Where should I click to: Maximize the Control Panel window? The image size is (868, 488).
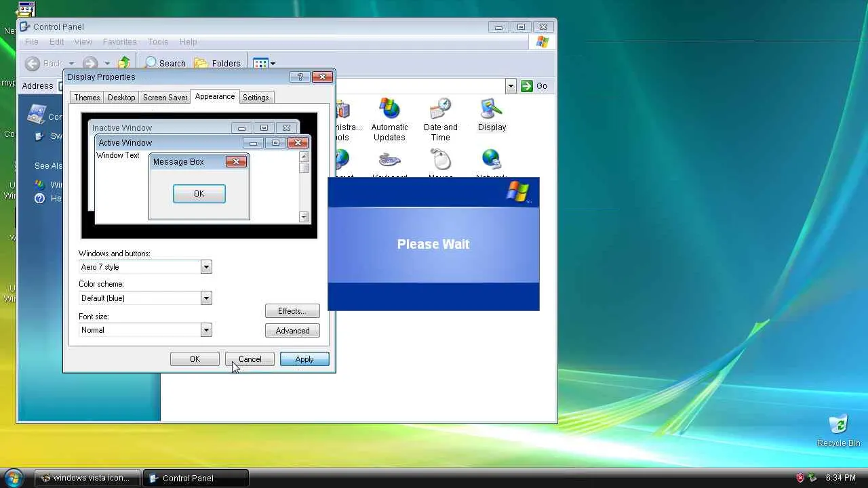point(521,27)
